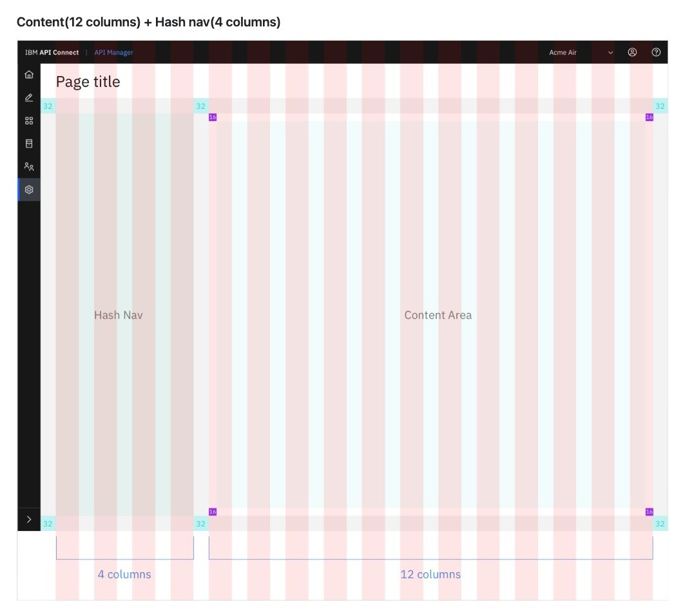The image size is (685, 616).
Task: Open the Acme Air organization dropdown
Action: click(x=581, y=52)
